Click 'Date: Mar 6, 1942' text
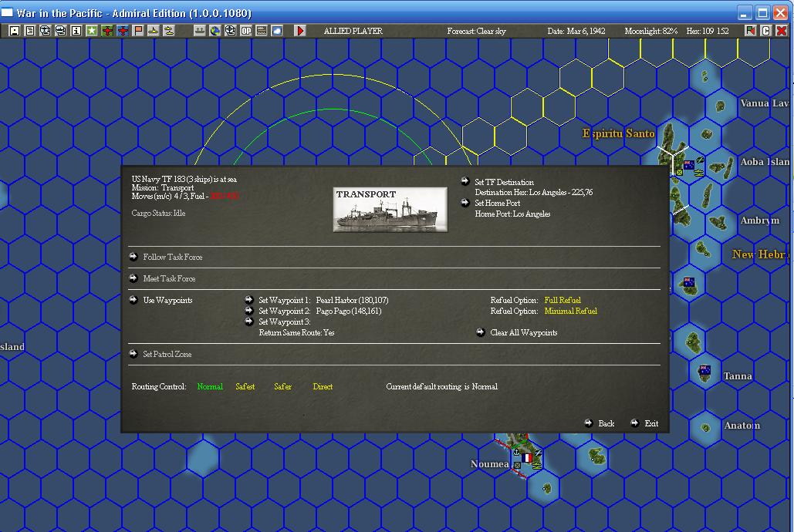This screenshot has width=794, height=532. (x=576, y=31)
